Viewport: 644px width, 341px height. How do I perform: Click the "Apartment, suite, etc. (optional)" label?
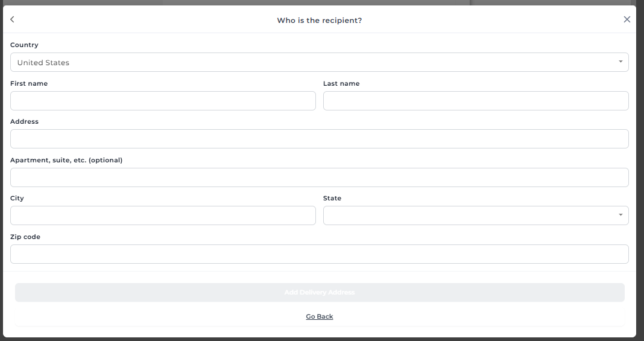point(66,161)
